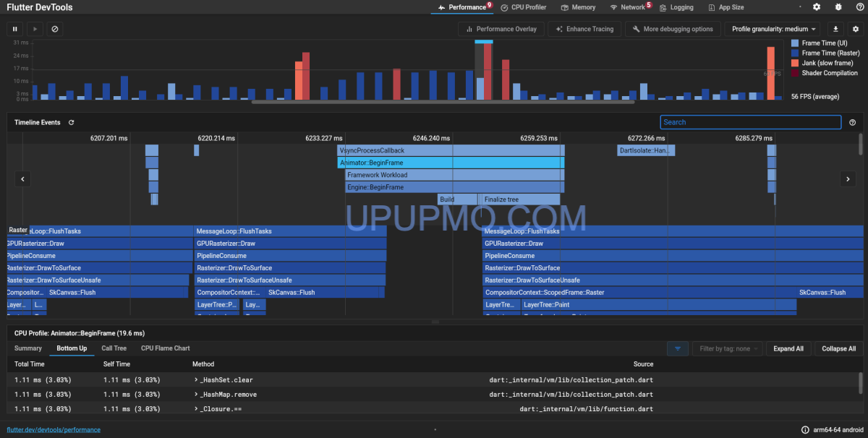The width and height of the screenshot is (868, 438).
Task: Resume recording with the play button
Action: coord(35,29)
